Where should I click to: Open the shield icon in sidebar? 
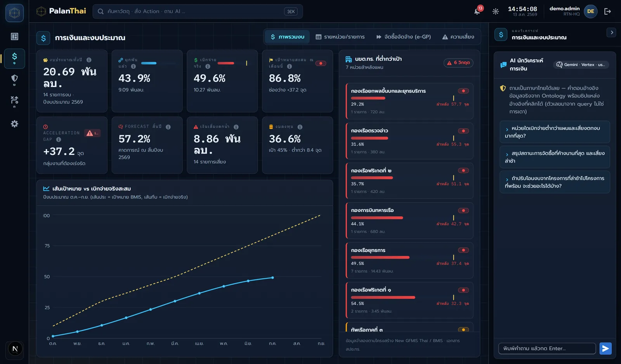coord(14,80)
